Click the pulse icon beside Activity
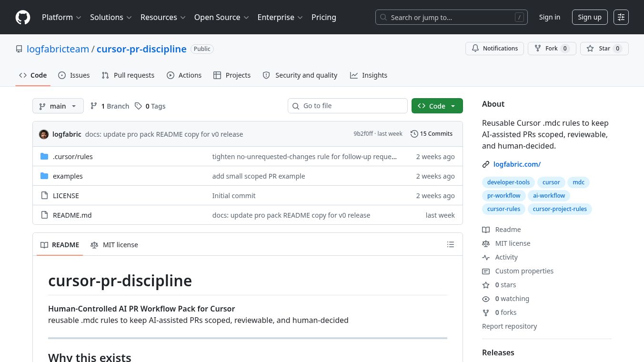The image size is (644, 362). [x=486, y=257]
